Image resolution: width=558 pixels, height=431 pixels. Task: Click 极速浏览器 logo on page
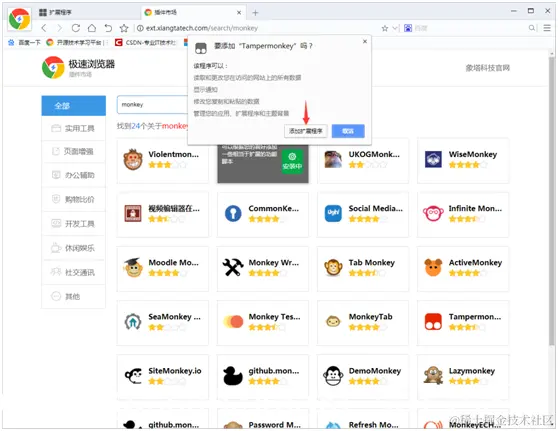78,67
